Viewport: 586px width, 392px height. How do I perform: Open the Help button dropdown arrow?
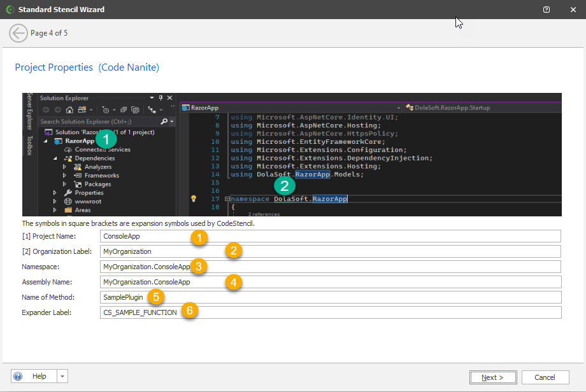coord(62,377)
